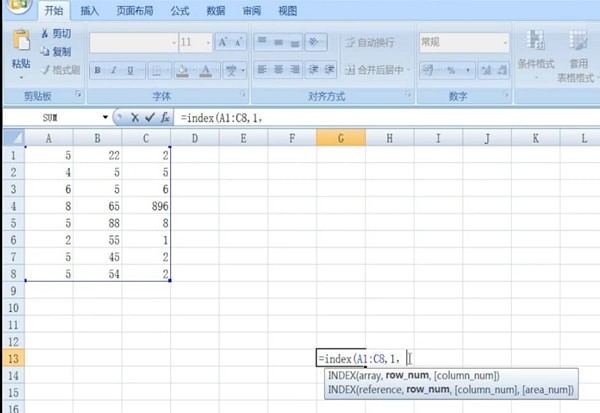Confirm formula with the checkmark icon

pos(149,117)
